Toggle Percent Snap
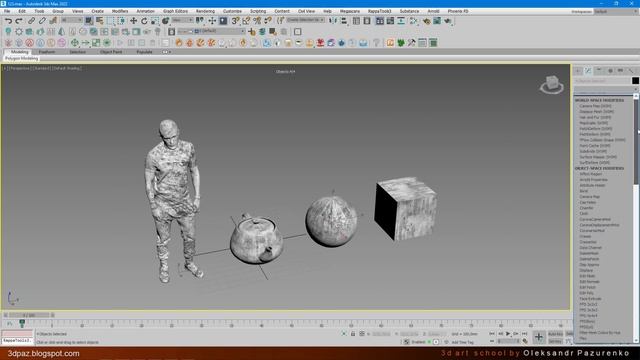 (257, 20)
